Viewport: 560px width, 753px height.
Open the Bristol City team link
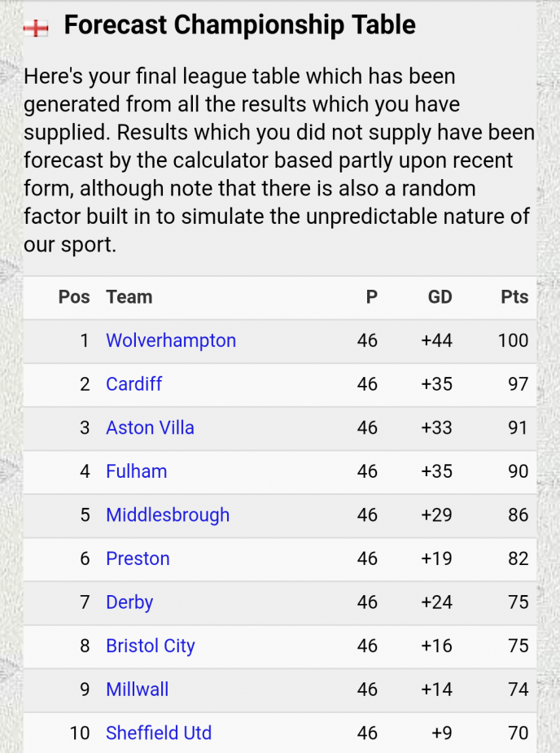click(151, 646)
